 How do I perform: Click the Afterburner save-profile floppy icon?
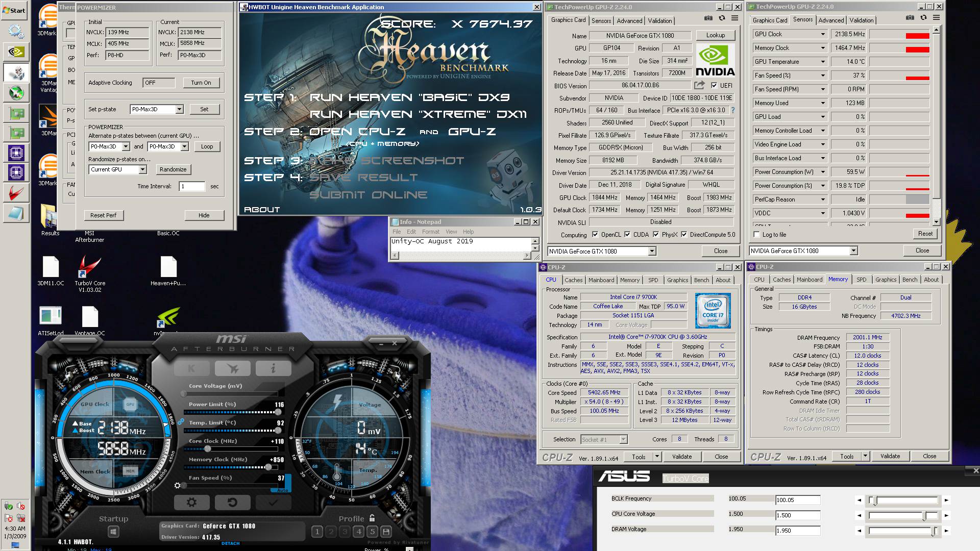point(386,532)
